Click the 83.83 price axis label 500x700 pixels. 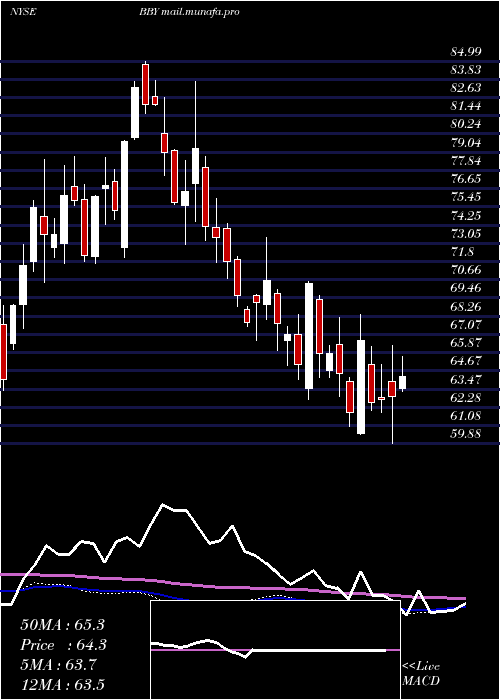pyautogui.click(x=466, y=70)
